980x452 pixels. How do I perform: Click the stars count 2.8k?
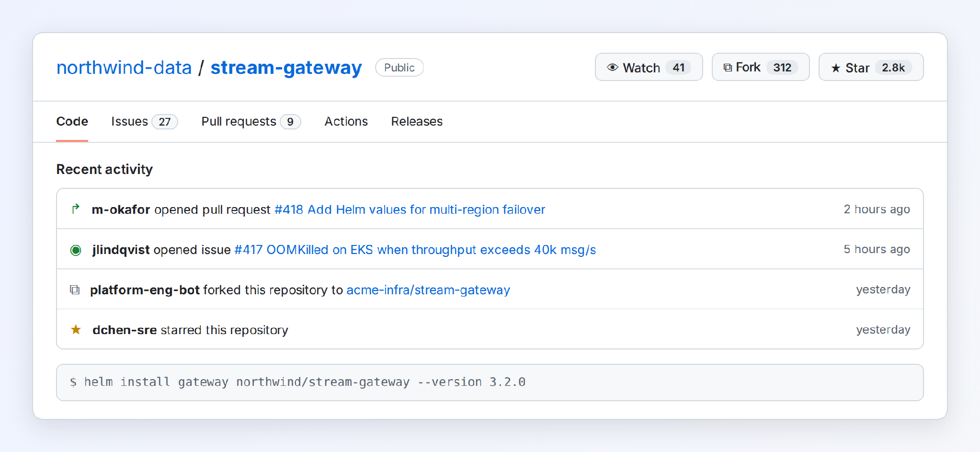(893, 68)
